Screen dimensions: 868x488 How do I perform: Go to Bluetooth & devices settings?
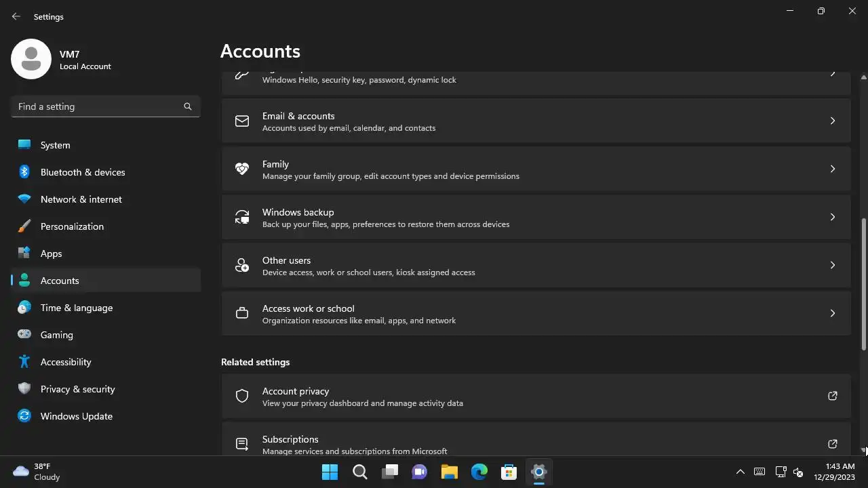coord(106,172)
